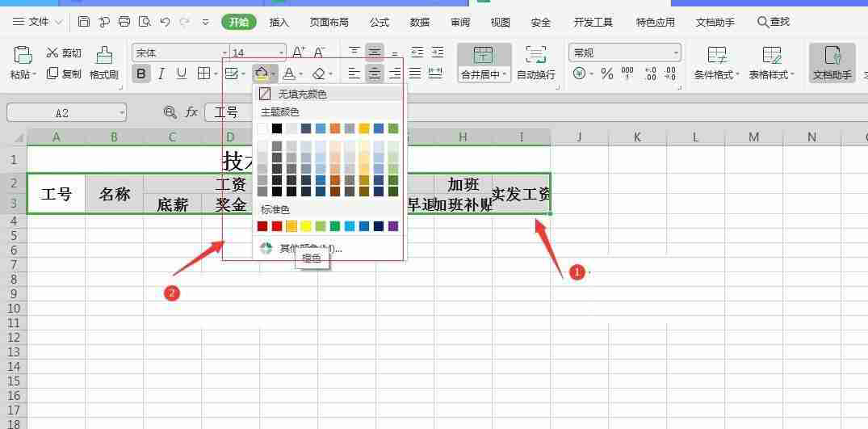Click the Print icon in quick access toolbar
This screenshot has height=429, width=868.
124,22
